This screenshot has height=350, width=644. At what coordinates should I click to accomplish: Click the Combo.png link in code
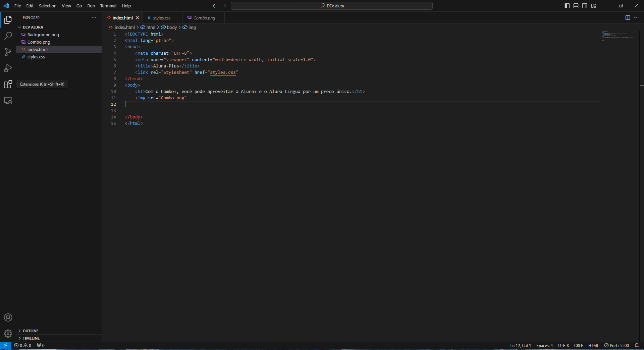pyautogui.click(x=172, y=98)
